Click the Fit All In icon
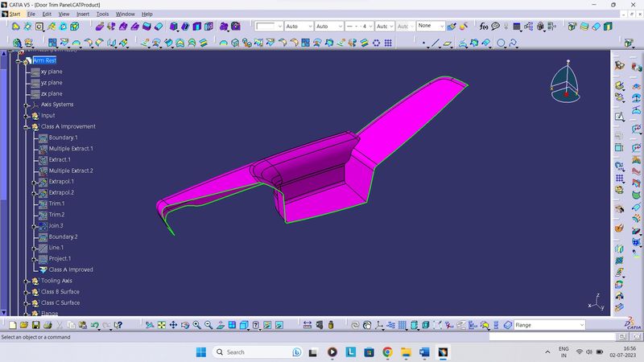Viewport: 644px width, 362px height. (162, 325)
